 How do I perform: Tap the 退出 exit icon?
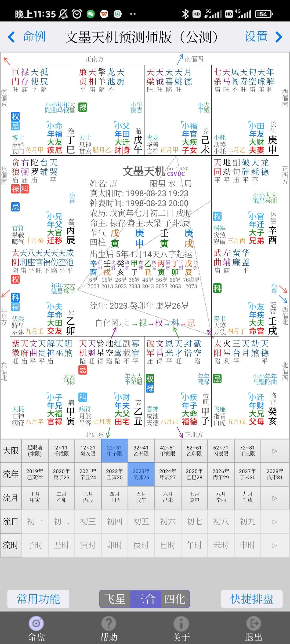(254, 623)
